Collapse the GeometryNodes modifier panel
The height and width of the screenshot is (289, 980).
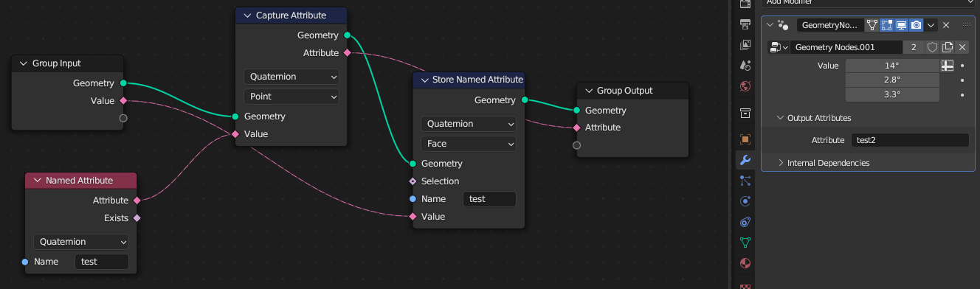pos(770,25)
